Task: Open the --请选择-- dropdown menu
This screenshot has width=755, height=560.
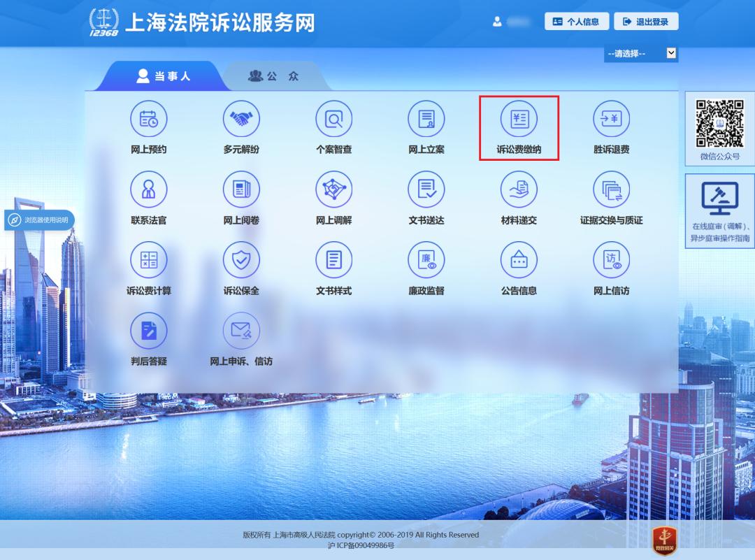Action: (640, 53)
